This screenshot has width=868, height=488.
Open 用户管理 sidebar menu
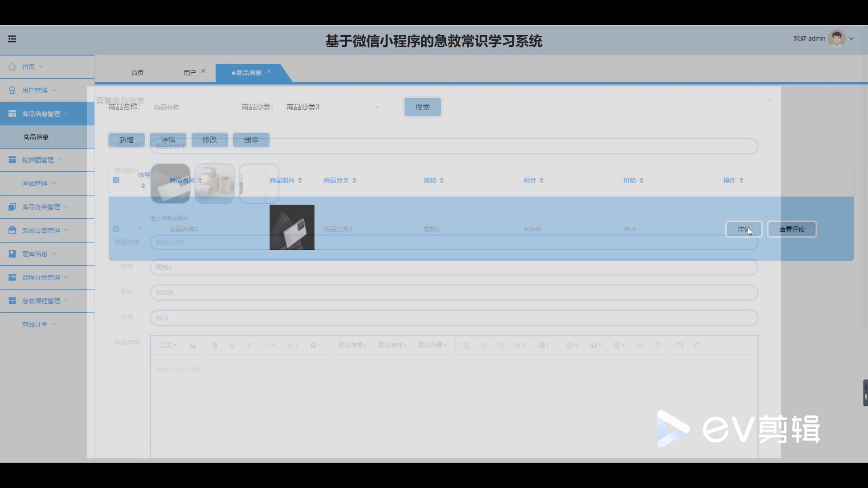[x=35, y=90]
